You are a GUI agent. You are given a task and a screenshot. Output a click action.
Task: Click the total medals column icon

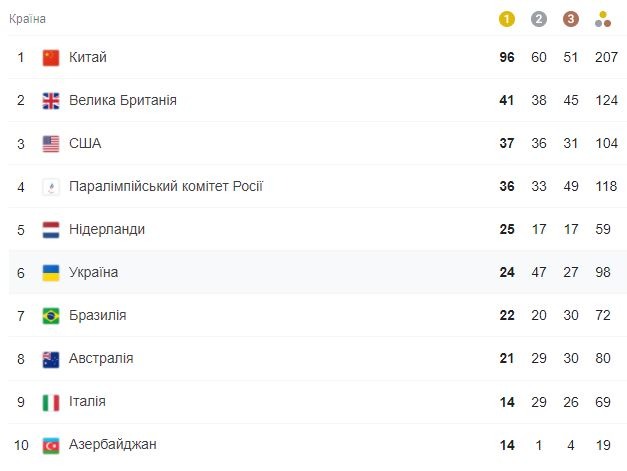(x=603, y=19)
